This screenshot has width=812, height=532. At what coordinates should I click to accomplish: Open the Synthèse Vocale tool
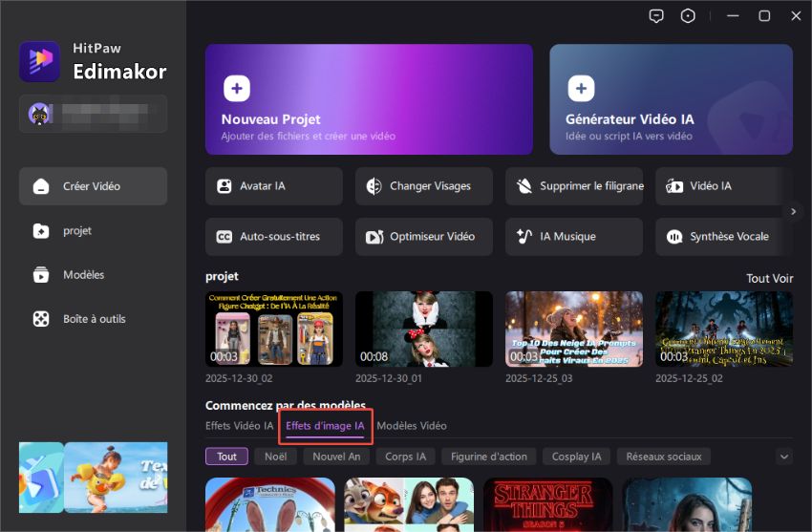coord(723,236)
